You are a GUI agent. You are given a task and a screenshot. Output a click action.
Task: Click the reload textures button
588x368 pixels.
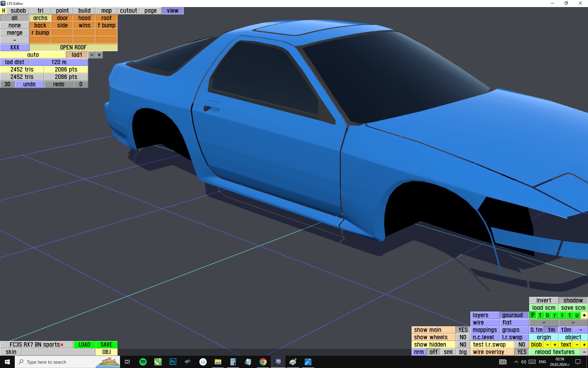click(x=554, y=352)
